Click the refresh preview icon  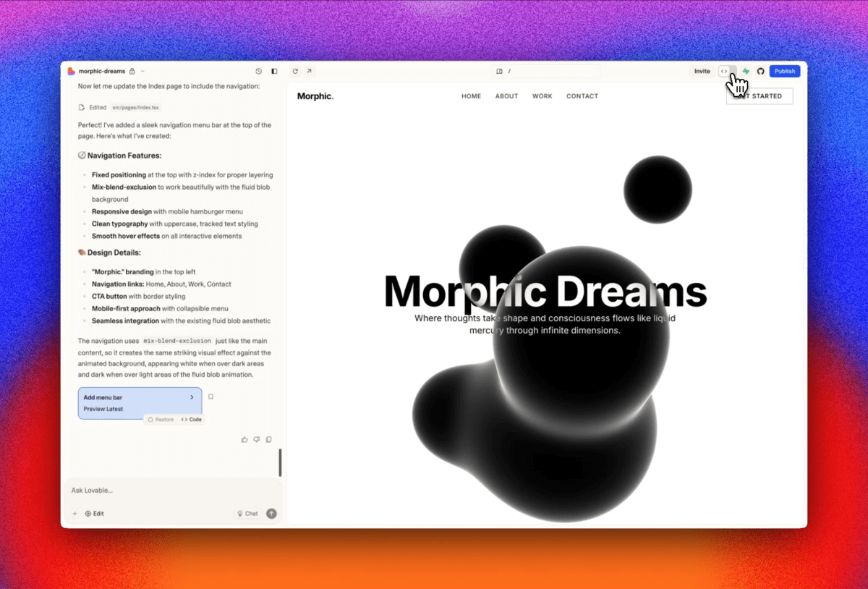295,72
